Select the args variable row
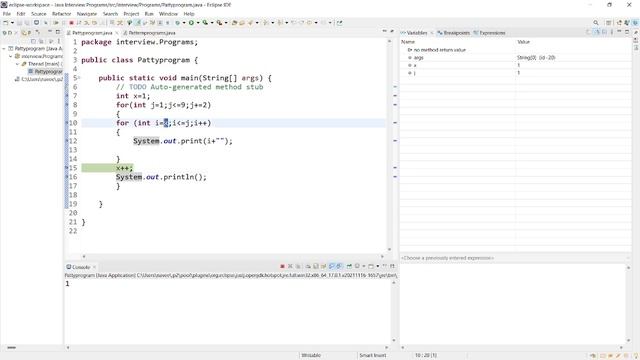 [516, 58]
